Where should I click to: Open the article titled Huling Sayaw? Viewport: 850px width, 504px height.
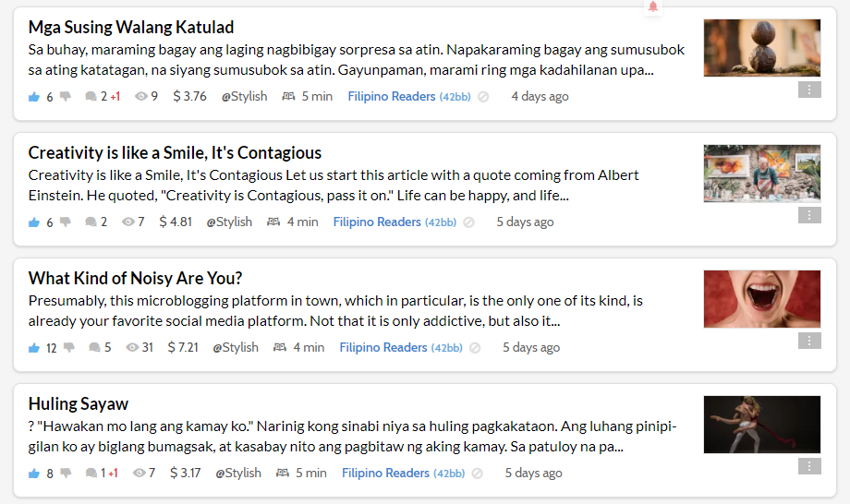[78, 404]
